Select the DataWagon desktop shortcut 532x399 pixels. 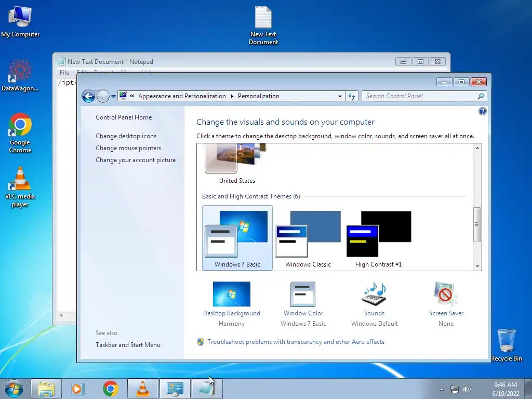pyautogui.click(x=20, y=75)
